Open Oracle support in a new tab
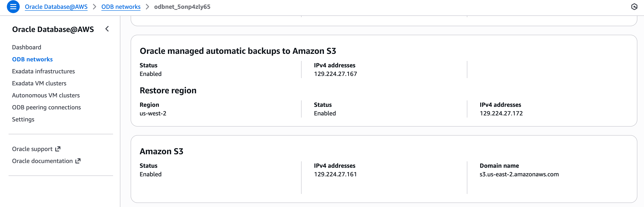The image size is (644, 207). point(32,148)
